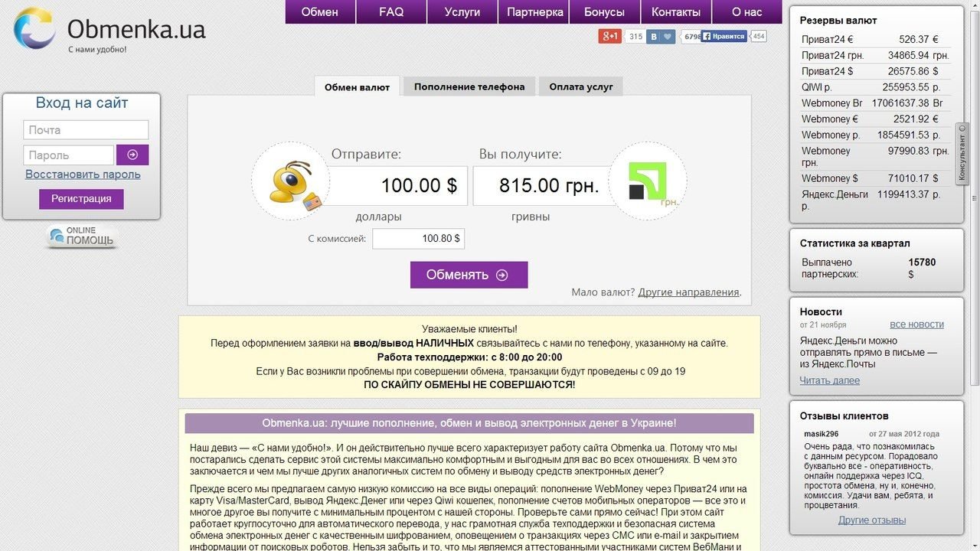Click the Новости heading
This screenshot has width=980, height=551.
[x=821, y=311]
